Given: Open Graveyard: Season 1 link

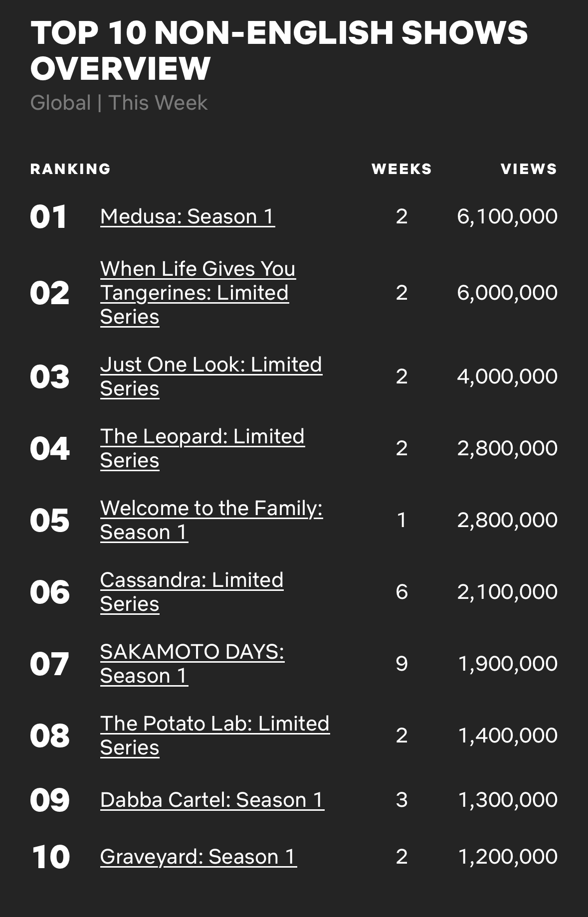Looking at the screenshot, I should tap(198, 857).
